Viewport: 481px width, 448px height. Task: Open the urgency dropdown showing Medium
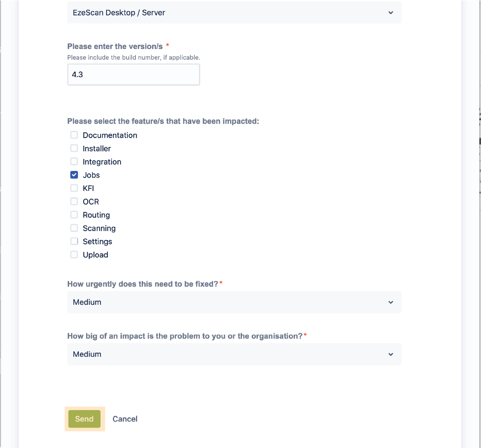click(234, 302)
